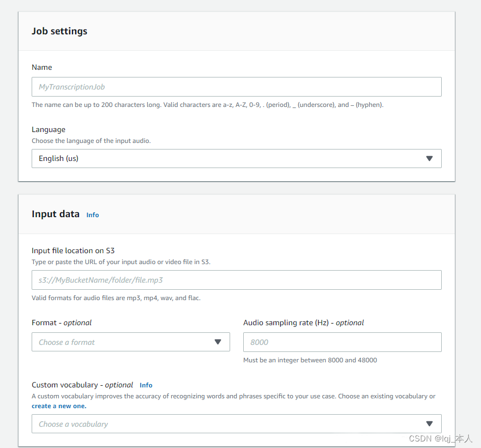Click the Custom vocabulary - optional label
This screenshot has height=448, width=481.
82,385
